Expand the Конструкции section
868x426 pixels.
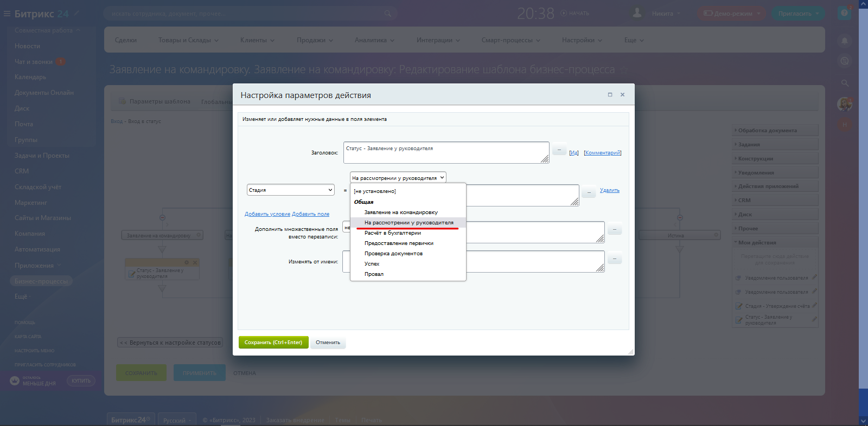pos(775,159)
